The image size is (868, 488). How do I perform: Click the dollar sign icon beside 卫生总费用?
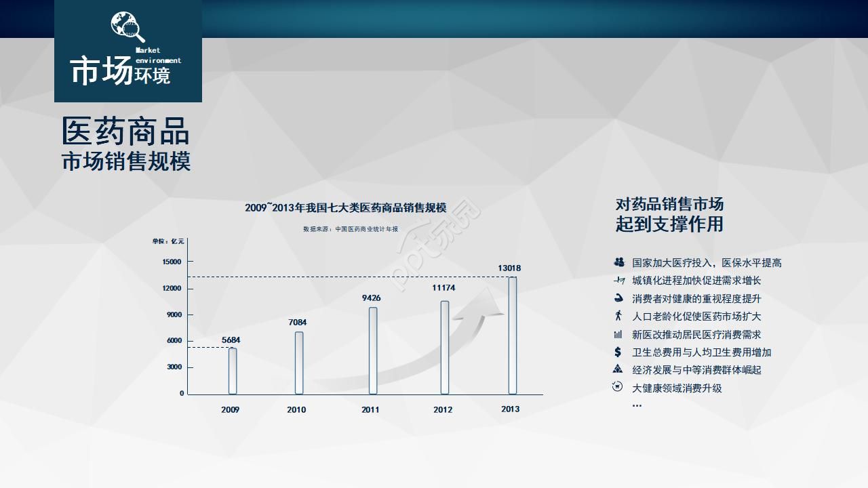coord(618,352)
